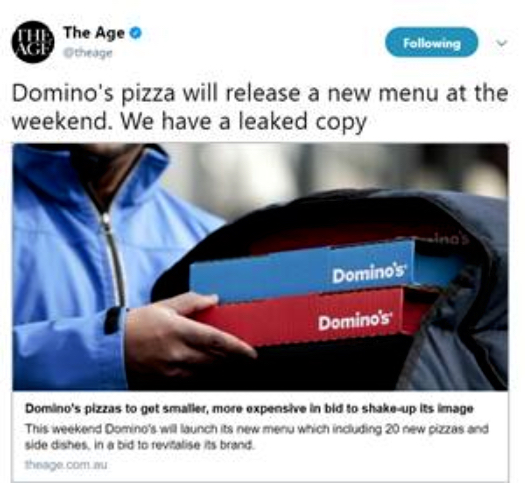The height and width of the screenshot is (483, 525).
Task: Visit the theage.com.au source link
Action: coord(66,465)
